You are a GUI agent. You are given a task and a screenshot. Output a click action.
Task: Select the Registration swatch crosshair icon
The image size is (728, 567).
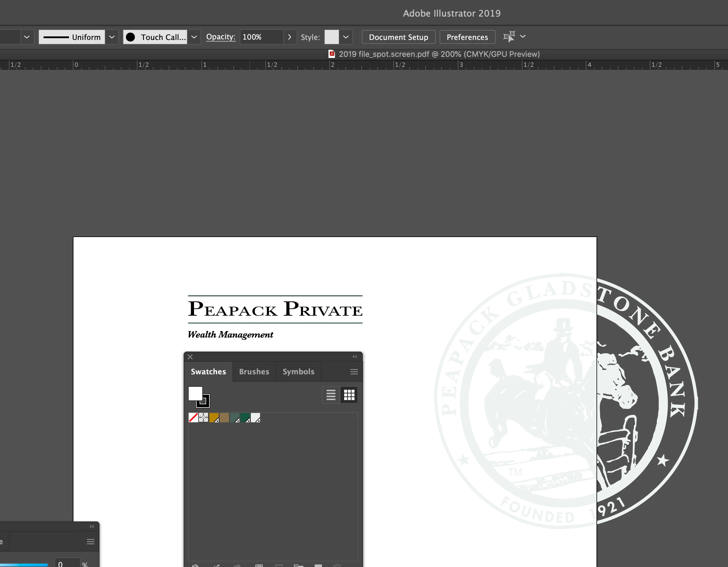(203, 418)
